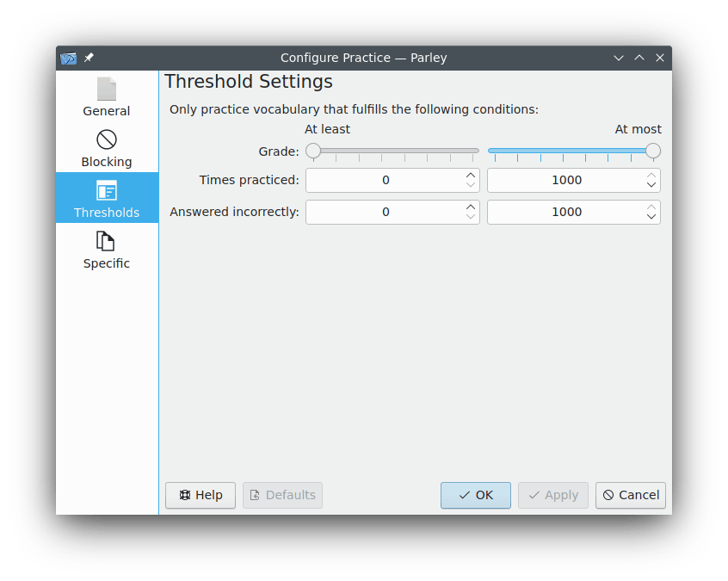The height and width of the screenshot is (581, 728).
Task: Click the Thresholds sidebar icon
Action: (x=107, y=191)
